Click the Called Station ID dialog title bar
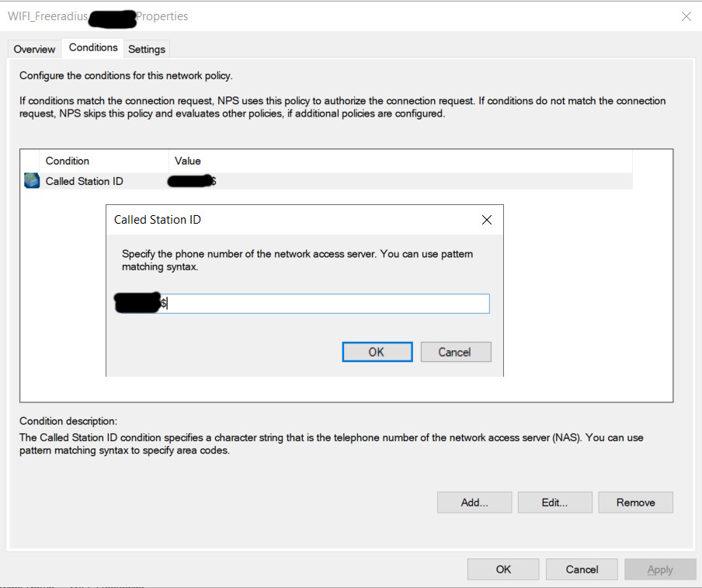The image size is (702, 588). pyautogui.click(x=295, y=220)
